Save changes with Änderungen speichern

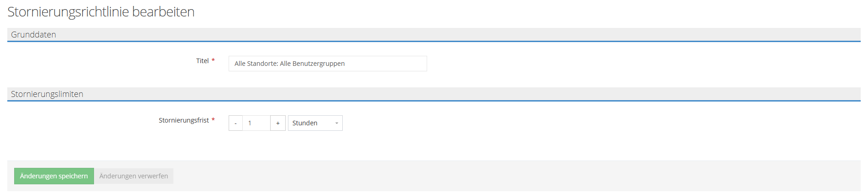[x=54, y=176]
